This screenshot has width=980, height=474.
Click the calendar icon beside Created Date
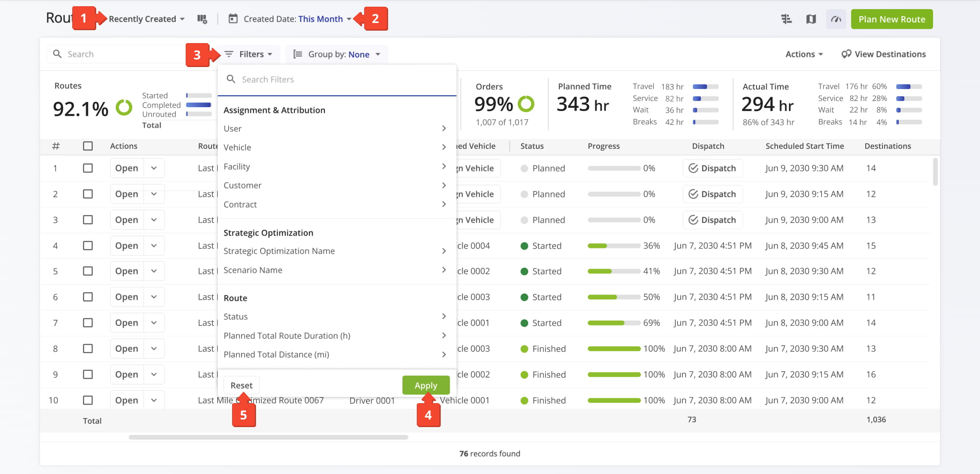pos(233,19)
